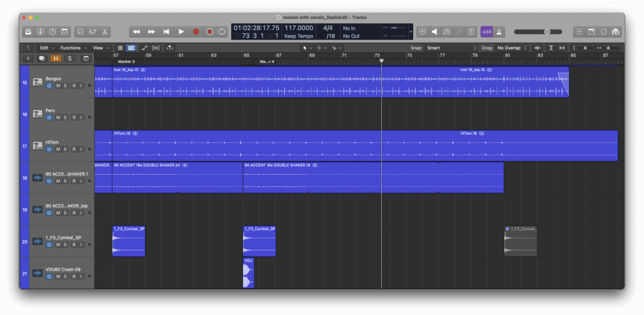Open the Mixer

tap(92, 31)
